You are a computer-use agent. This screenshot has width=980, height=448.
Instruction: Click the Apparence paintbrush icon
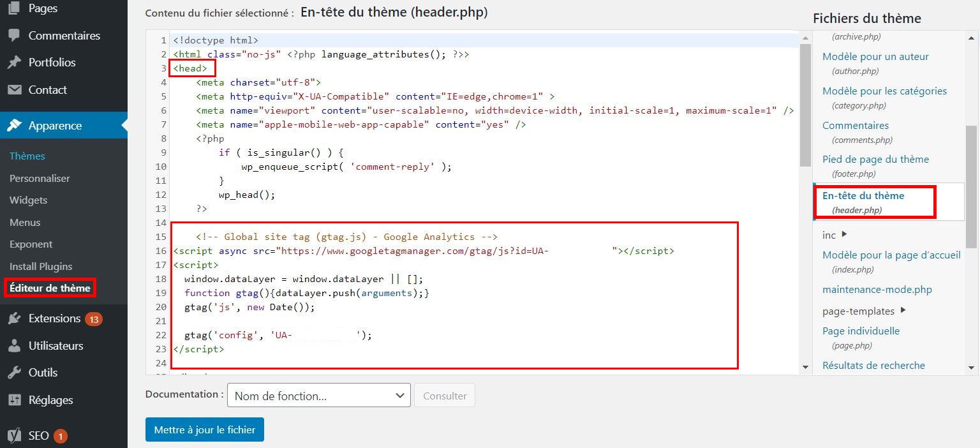pyautogui.click(x=14, y=126)
